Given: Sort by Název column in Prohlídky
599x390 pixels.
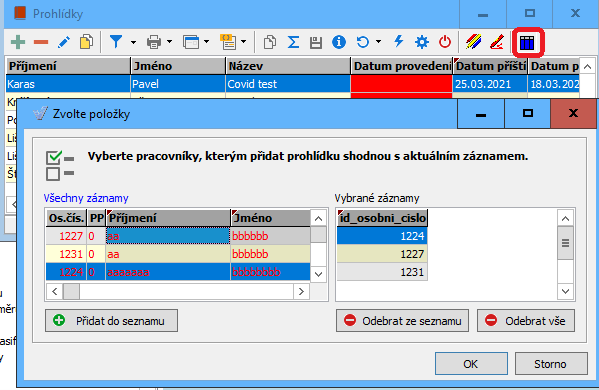Looking at the screenshot, I should click(x=288, y=66).
